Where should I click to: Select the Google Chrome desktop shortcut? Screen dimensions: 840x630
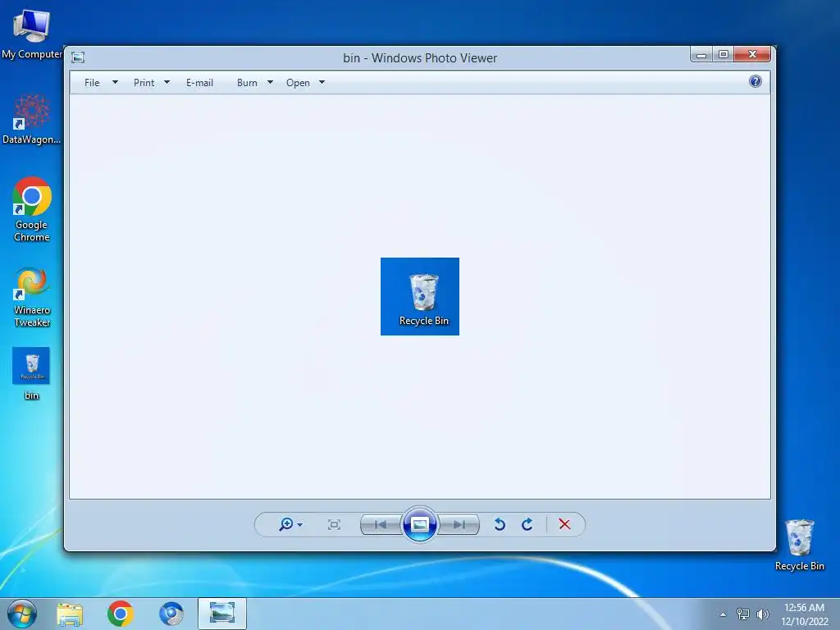click(x=32, y=209)
